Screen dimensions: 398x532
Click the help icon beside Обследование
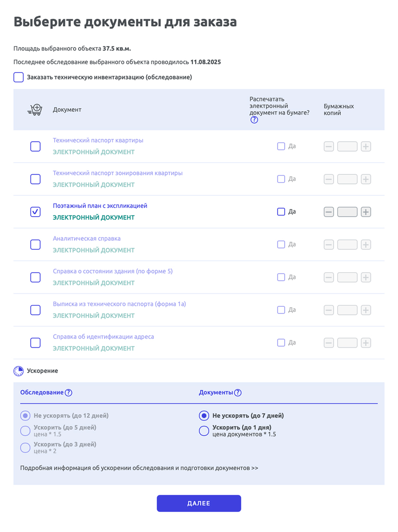click(x=69, y=392)
